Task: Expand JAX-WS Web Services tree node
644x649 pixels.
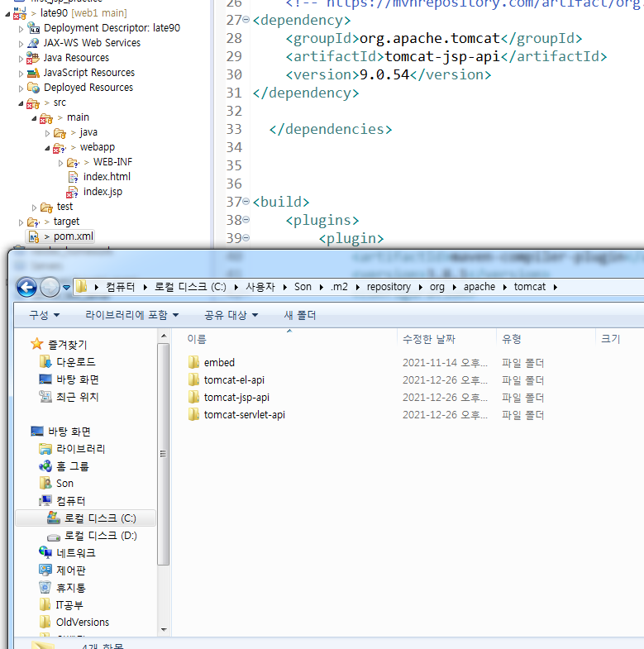Action: 21,44
